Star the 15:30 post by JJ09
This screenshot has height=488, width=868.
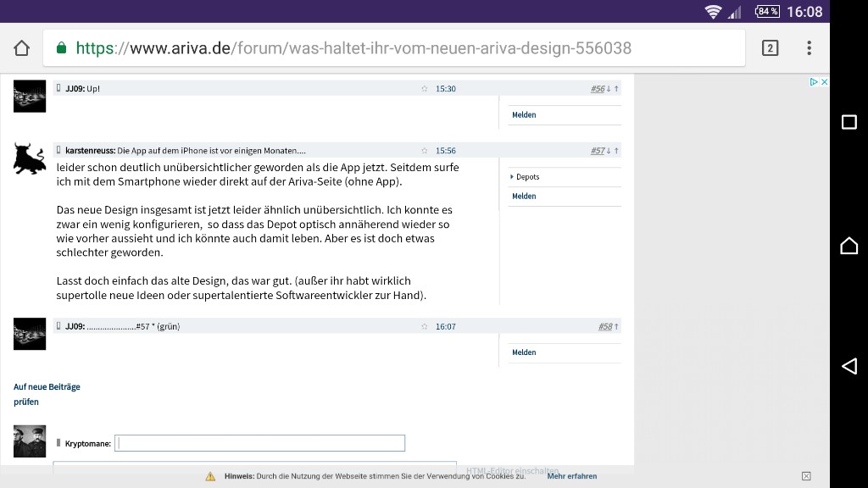[x=425, y=89]
